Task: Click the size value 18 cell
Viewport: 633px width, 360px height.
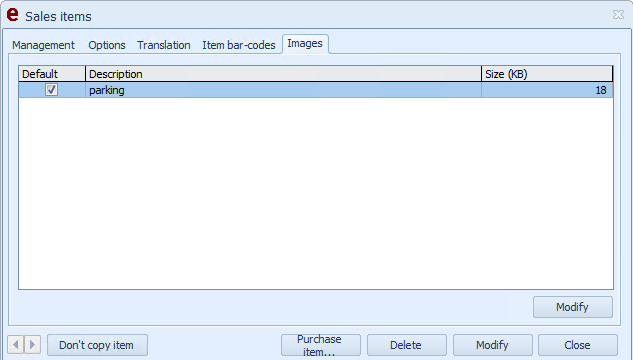Action: click(x=547, y=90)
